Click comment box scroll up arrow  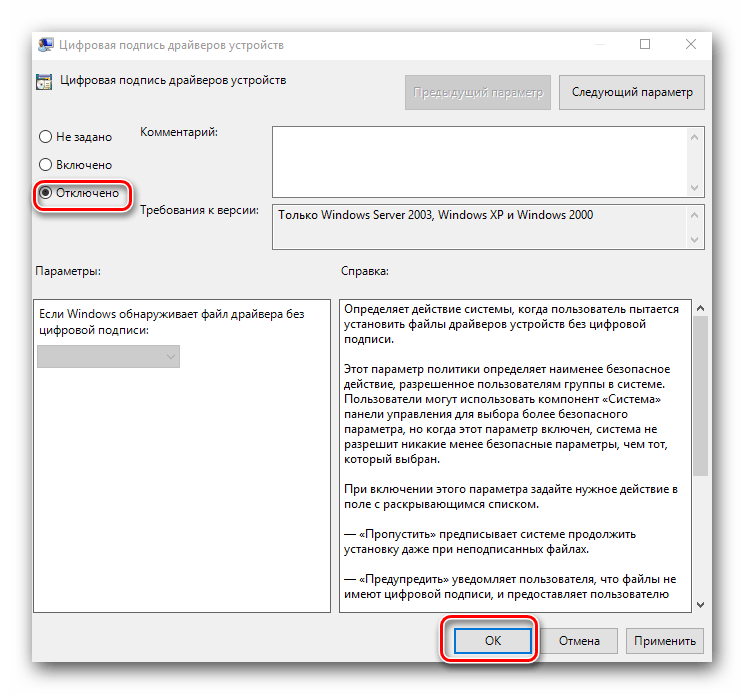tap(694, 138)
